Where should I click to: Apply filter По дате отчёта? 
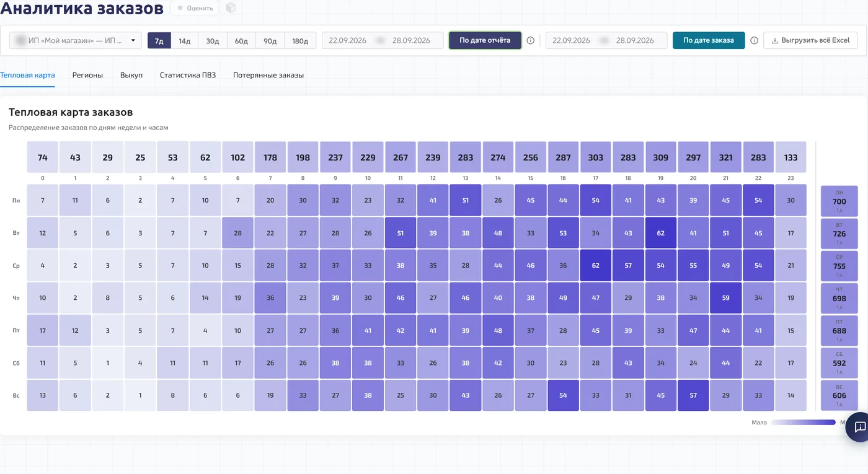(485, 40)
